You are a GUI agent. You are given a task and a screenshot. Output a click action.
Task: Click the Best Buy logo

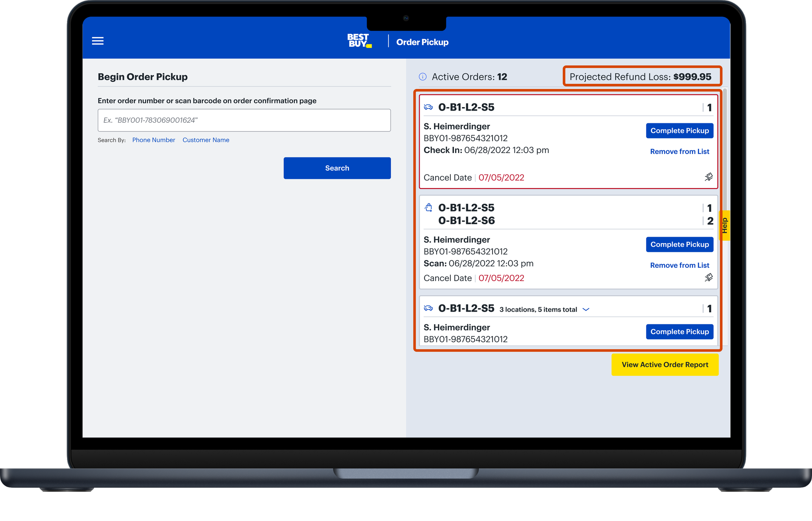click(359, 41)
